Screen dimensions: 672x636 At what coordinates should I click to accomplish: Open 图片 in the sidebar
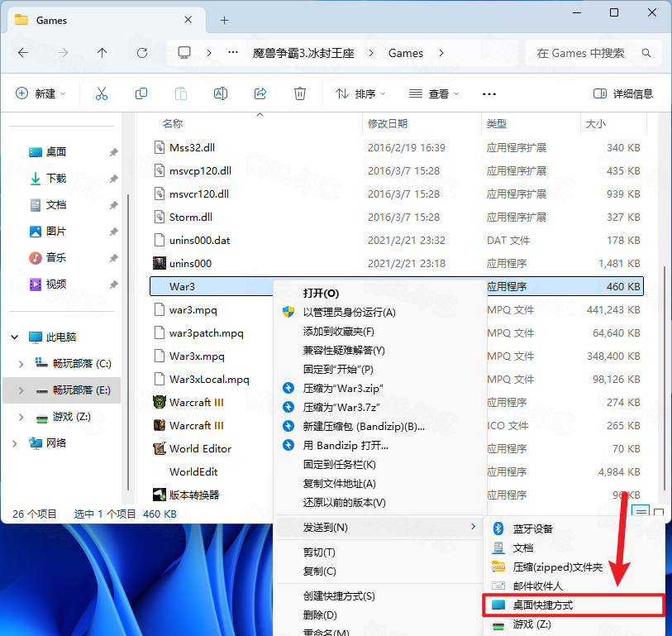point(56,232)
